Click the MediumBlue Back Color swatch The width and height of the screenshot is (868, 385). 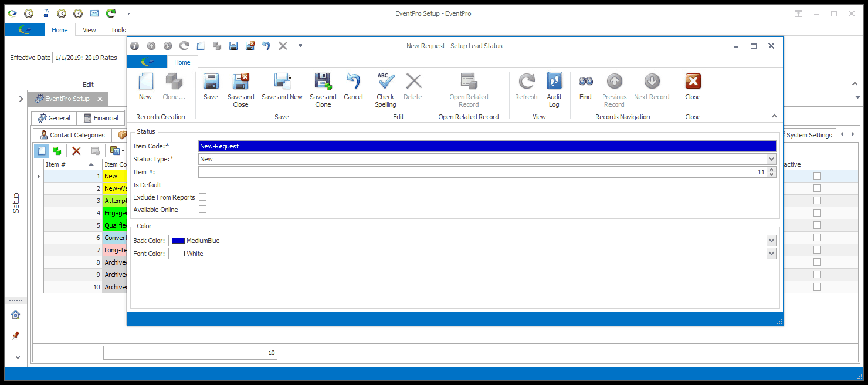tap(178, 241)
